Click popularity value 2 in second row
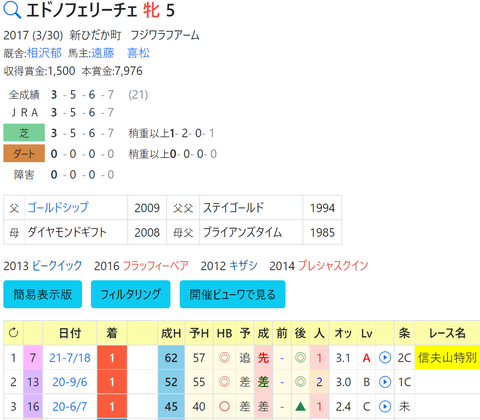 coord(319,382)
